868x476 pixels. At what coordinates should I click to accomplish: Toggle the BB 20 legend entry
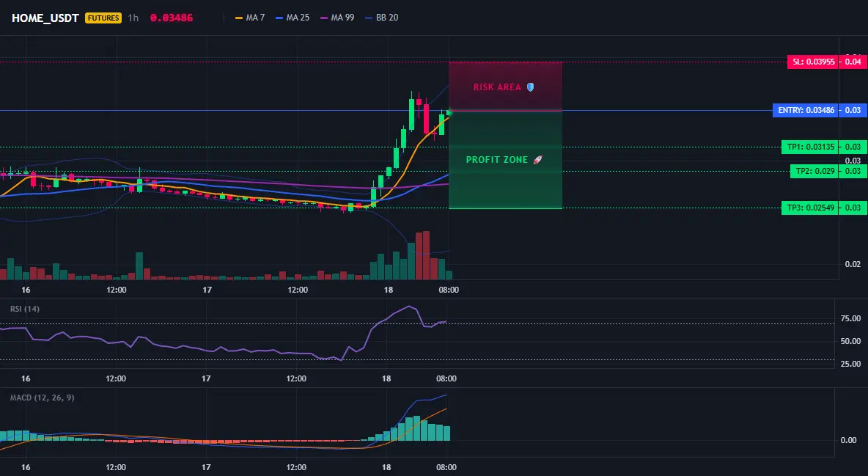click(382, 18)
